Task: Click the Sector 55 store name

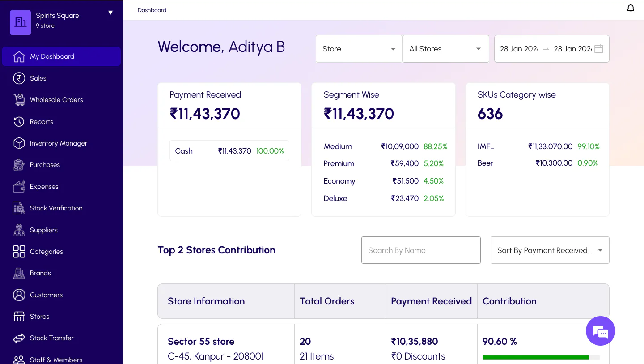Action: pos(201,342)
